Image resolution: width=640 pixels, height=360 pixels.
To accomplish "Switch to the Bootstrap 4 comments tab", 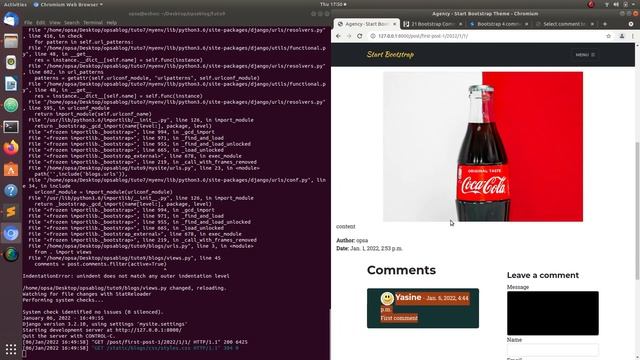I will 499,24.
